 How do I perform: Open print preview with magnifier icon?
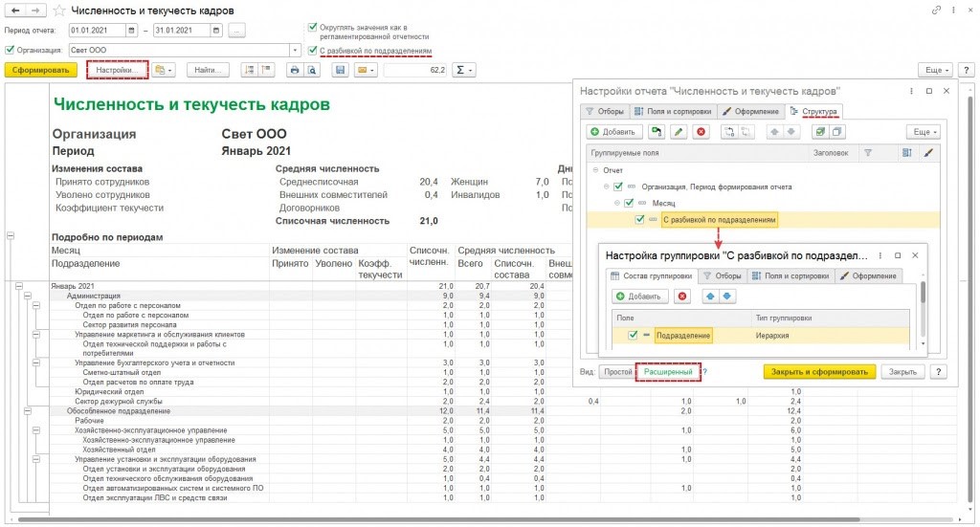(x=311, y=71)
